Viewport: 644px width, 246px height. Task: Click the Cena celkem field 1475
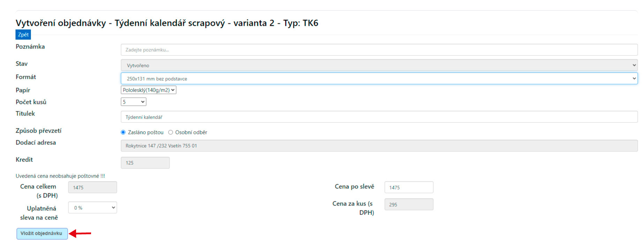coord(92,187)
